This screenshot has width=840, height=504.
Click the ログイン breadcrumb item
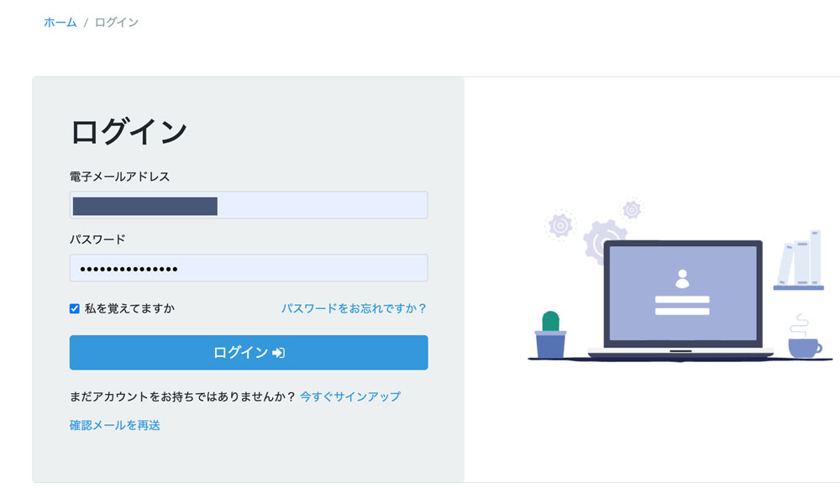click(117, 23)
